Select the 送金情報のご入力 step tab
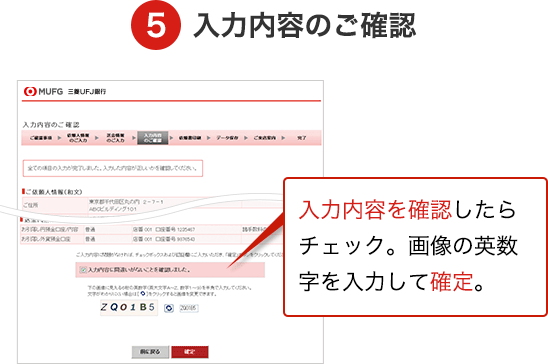 coord(116,138)
